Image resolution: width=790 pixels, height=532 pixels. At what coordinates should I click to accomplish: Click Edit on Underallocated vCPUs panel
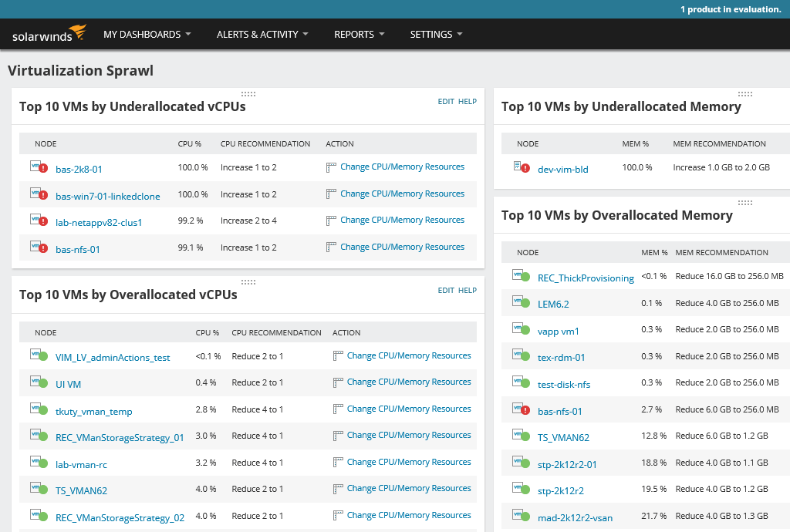(x=446, y=102)
